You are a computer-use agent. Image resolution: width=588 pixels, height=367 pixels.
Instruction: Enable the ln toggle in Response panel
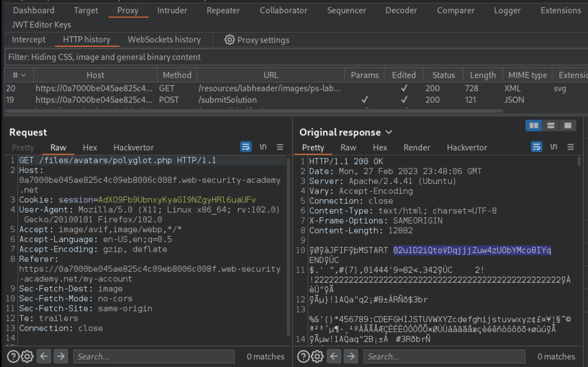tap(554, 147)
